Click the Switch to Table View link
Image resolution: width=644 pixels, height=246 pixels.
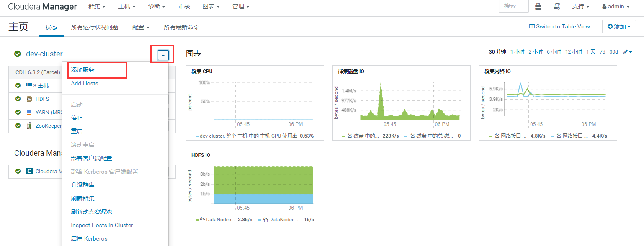[x=560, y=26]
